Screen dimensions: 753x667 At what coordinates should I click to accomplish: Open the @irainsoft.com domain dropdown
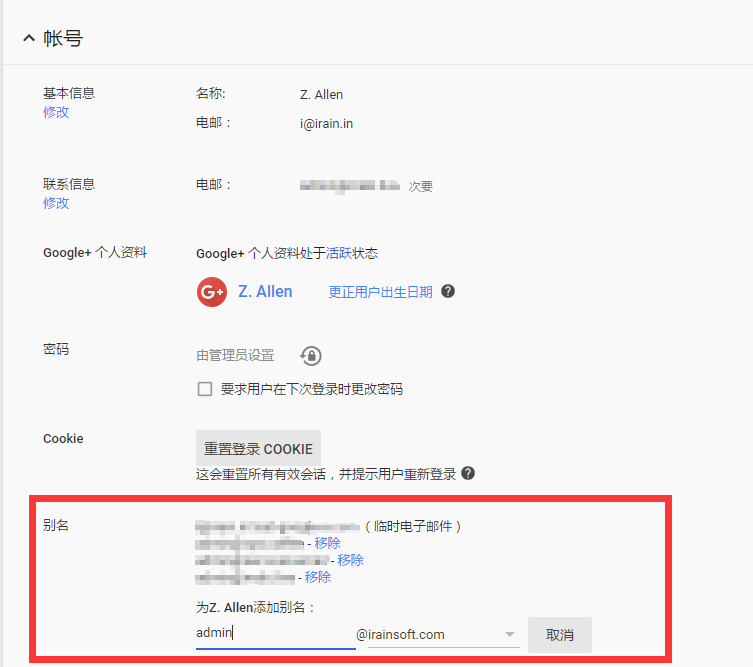[x=443, y=634]
